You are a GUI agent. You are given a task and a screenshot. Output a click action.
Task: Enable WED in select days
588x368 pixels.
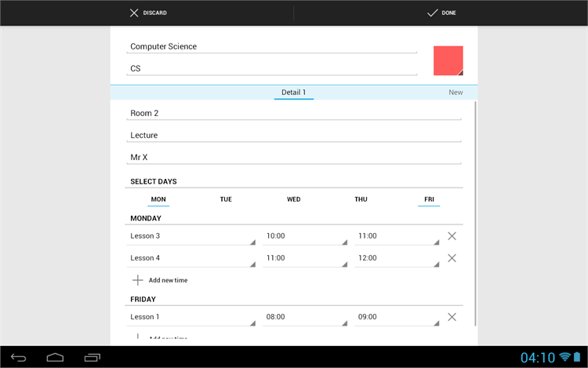pyautogui.click(x=293, y=199)
